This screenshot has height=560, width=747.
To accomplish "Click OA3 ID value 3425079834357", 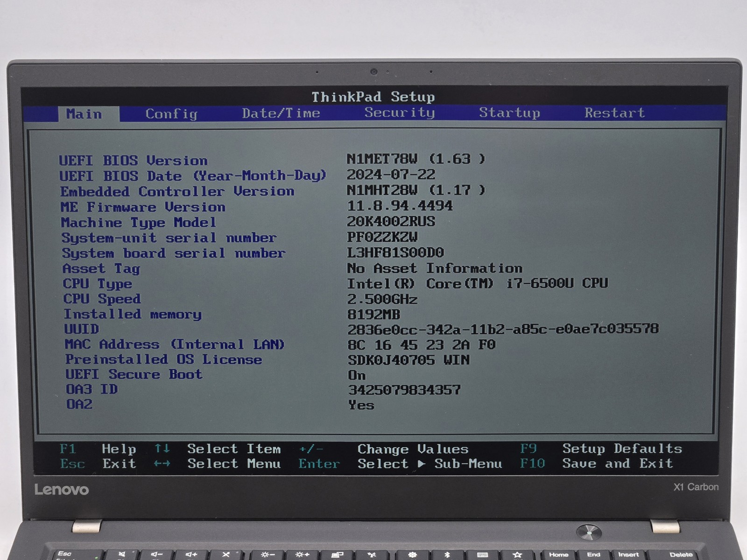I will 404,390.
